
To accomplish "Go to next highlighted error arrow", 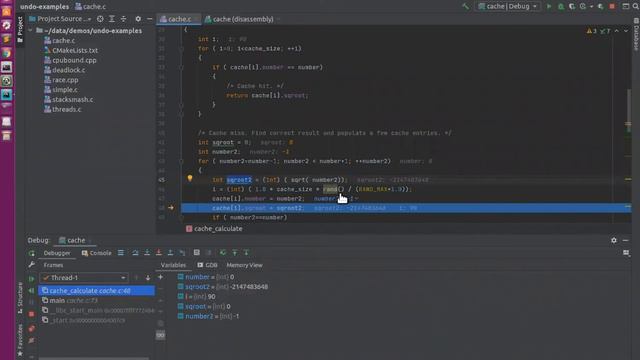I will click(x=626, y=31).
